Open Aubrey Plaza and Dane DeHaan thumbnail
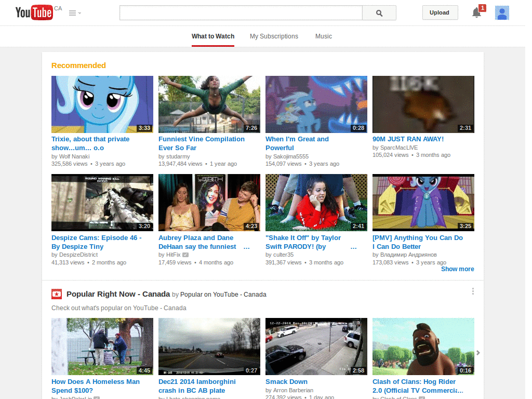 point(209,203)
